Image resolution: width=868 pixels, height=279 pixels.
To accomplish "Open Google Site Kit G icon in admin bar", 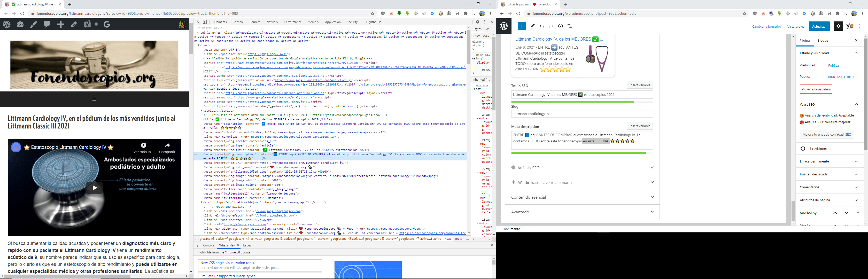I will point(107,24).
